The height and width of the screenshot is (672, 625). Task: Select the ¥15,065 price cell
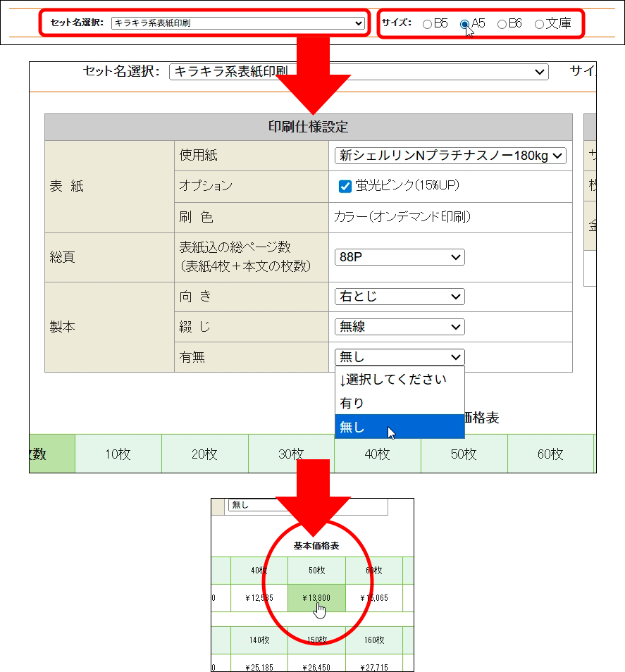point(374,598)
